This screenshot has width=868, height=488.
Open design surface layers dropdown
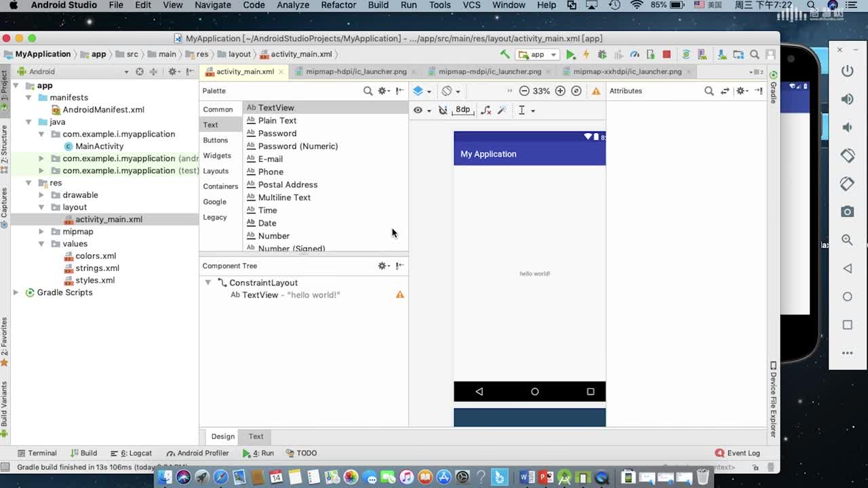tap(422, 91)
